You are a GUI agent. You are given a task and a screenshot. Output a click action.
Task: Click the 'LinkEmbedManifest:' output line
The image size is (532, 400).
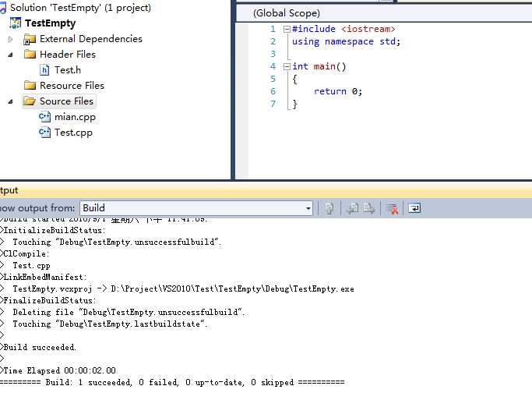pos(44,277)
